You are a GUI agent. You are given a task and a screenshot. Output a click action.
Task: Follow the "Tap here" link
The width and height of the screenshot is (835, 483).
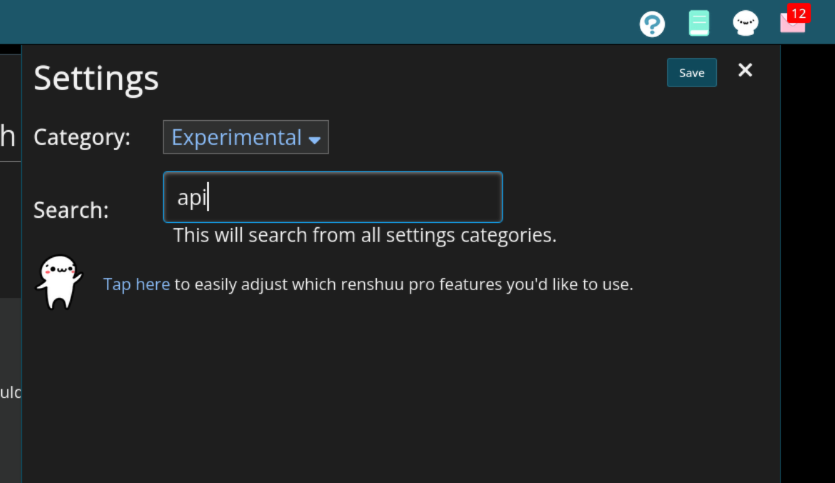coord(136,284)
